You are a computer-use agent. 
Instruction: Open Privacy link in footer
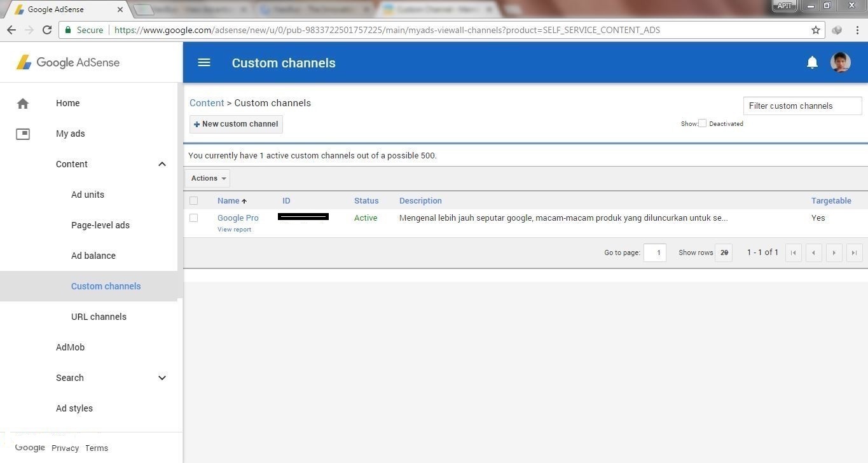tap(65, 448)
